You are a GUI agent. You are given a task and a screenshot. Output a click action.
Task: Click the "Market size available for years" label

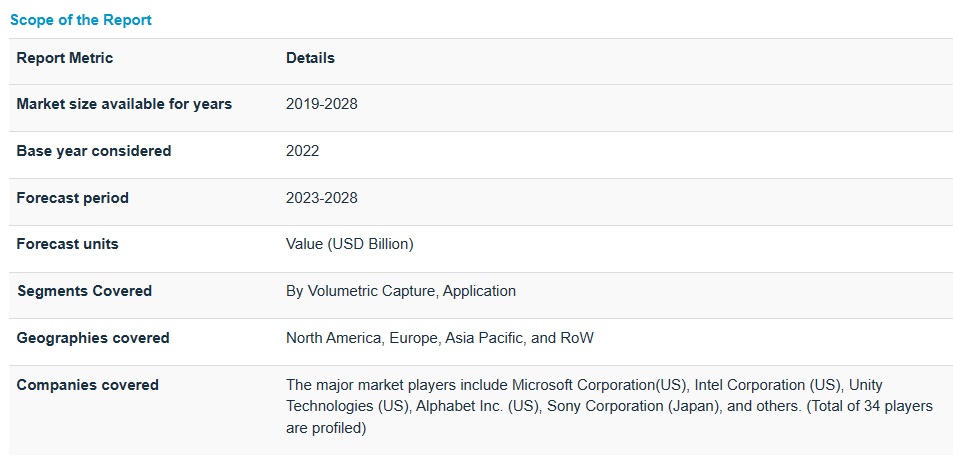click(x=124, y=104)
